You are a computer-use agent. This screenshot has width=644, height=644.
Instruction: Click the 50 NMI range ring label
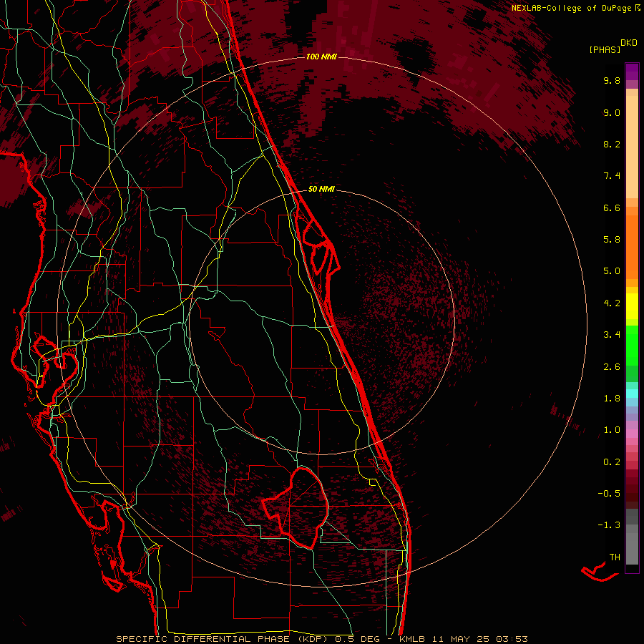point(321,189)
